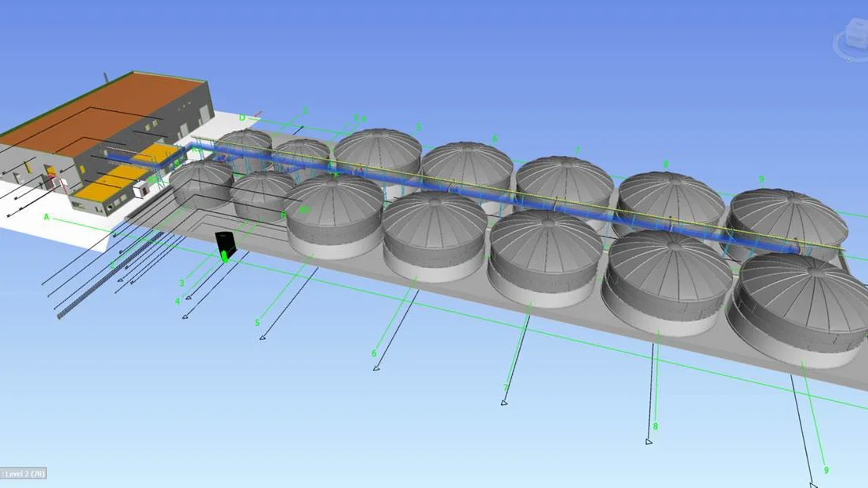Screen dimensions: 868x488
Task: Click grid label 9 beside the arrowhead
Action: click(x=826, y=470)
